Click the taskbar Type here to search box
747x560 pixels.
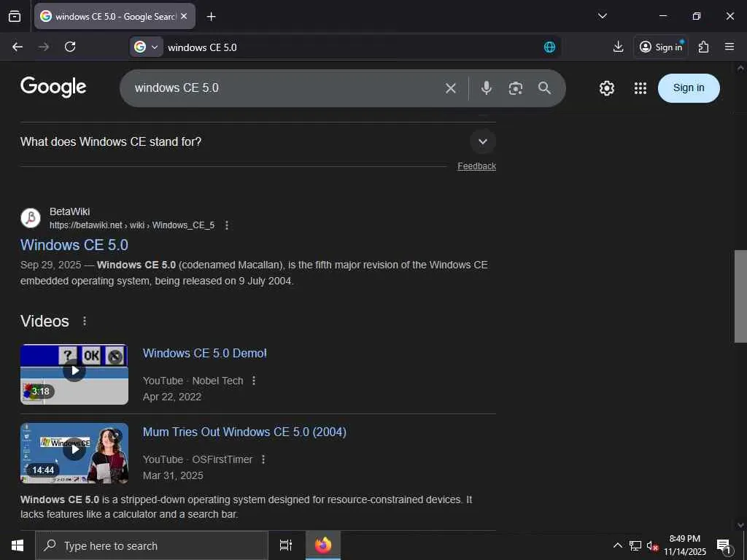(x=152, y=545)
